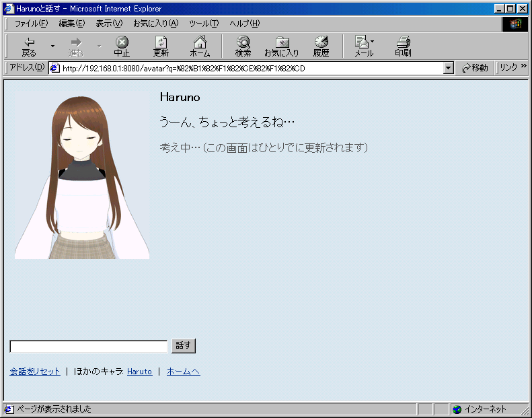Go to home page via ホーム
This screenshot has height=418, width=532.
tap(200, 46)
